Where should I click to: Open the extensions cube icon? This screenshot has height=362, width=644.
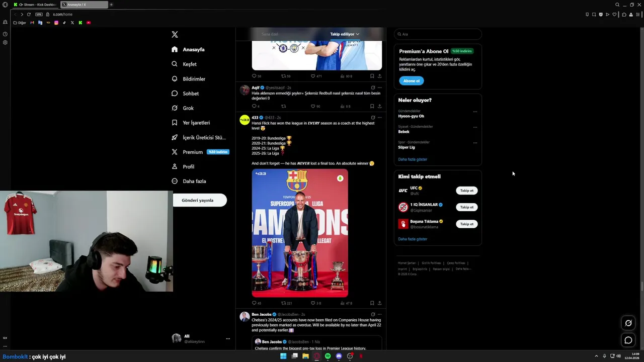[x=624, y=14]
